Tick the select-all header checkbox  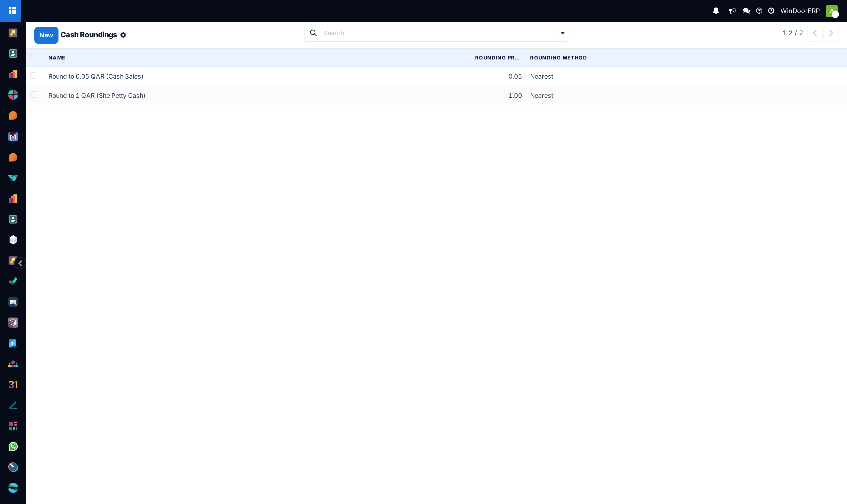pos(33,56)
